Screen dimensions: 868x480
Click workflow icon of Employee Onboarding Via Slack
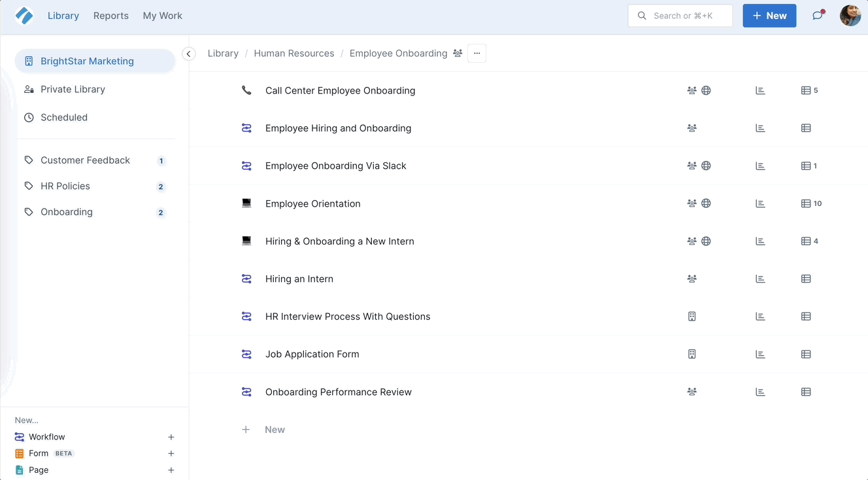click(246, 166)
